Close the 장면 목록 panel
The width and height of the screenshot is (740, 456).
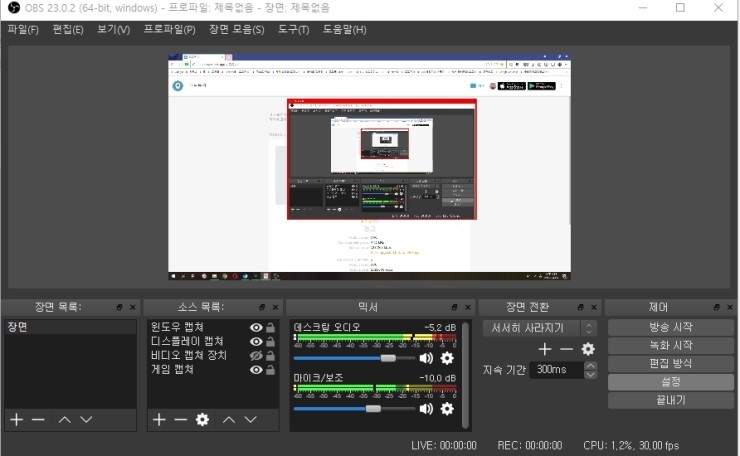tap(133, 307)
